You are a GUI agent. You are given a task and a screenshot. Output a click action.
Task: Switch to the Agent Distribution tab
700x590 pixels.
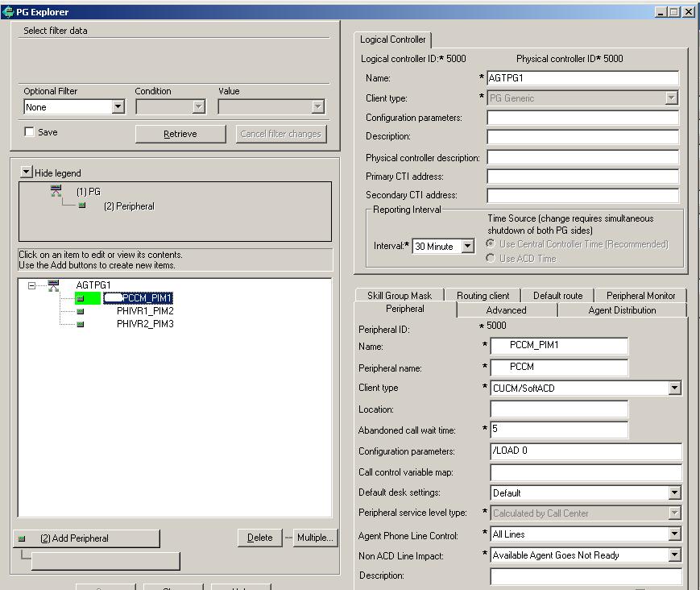[x=622, y=310]
